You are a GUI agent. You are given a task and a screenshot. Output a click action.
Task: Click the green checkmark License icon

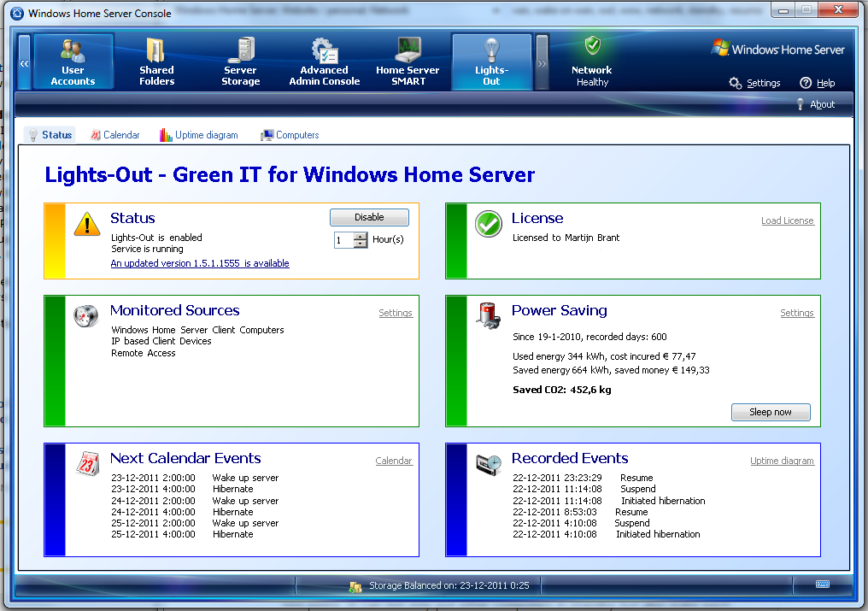coord(489,224)
